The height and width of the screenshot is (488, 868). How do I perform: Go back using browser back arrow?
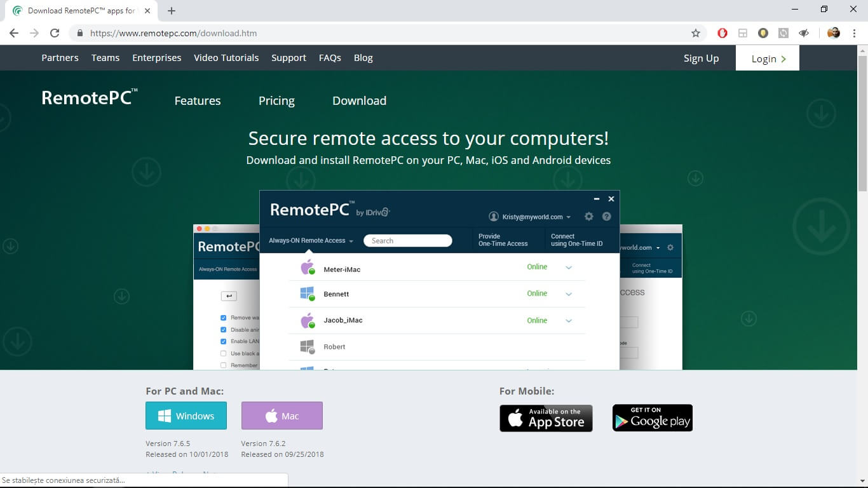coord(14,33)
